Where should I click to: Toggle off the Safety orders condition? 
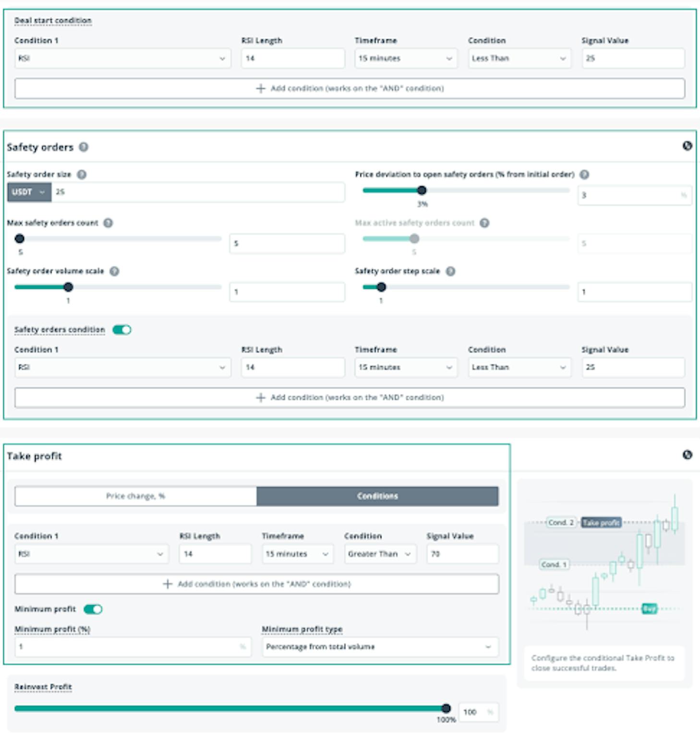[121, 330]
